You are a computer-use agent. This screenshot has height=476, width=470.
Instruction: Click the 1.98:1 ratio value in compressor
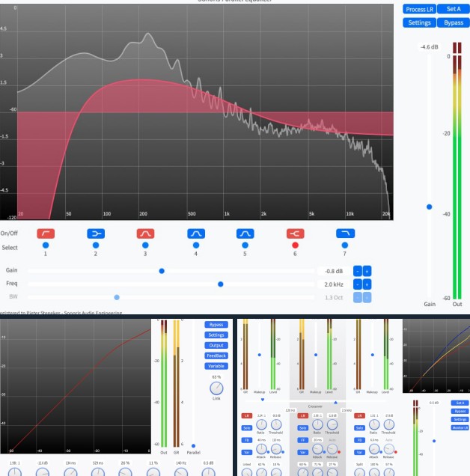tap(14, 463)
